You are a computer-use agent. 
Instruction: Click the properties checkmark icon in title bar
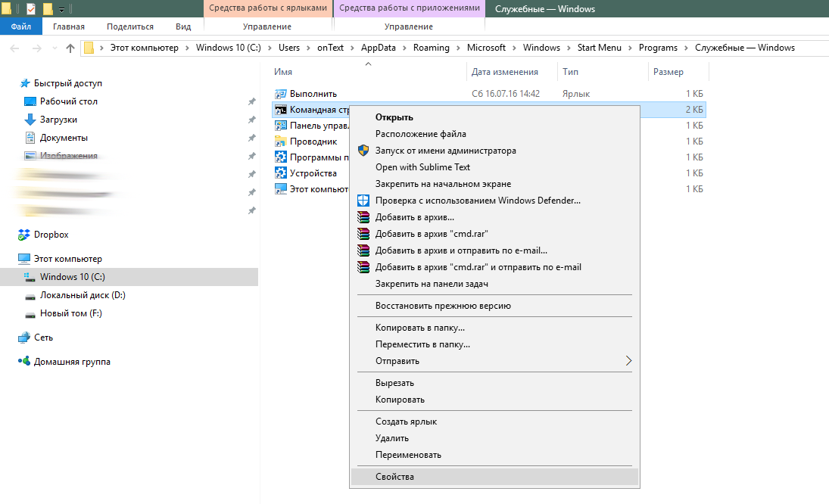(31, 8)
